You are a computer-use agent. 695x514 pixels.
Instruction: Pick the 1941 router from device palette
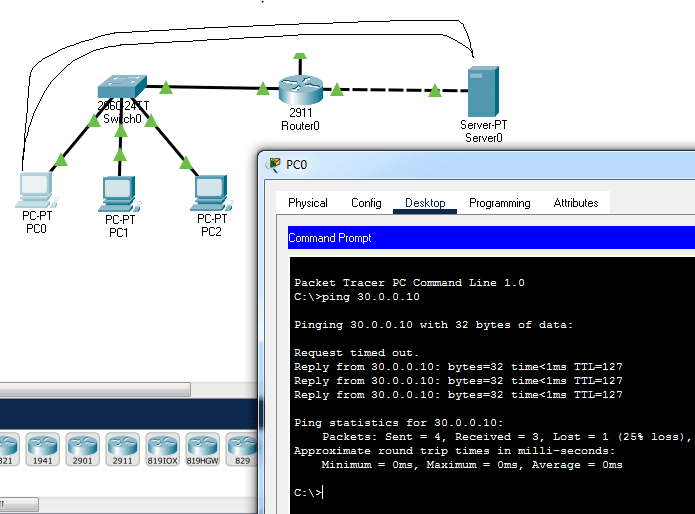click(43, 449)
